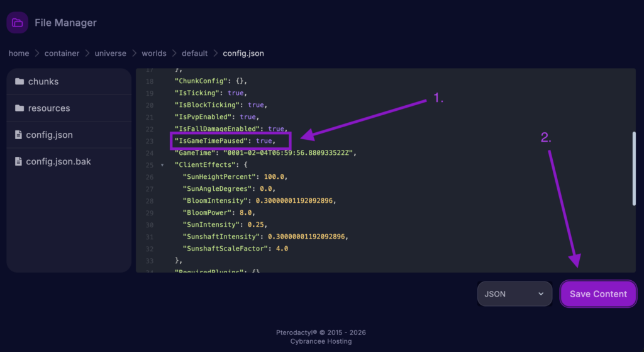Open the resources folder in sidebar
This screenshot has height=352, width=644.
[49, 108]
